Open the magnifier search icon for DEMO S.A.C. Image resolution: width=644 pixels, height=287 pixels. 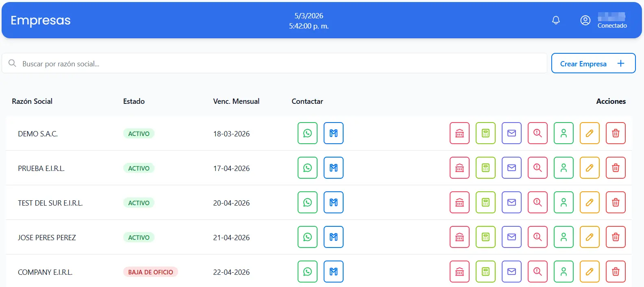coord(537,133)
